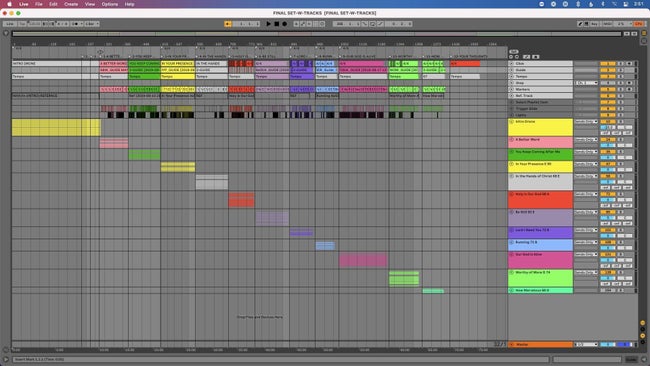The width and height of the screenshot is (650, 366).
Task: Unfold the Tempo track
Action: point(512,77)
